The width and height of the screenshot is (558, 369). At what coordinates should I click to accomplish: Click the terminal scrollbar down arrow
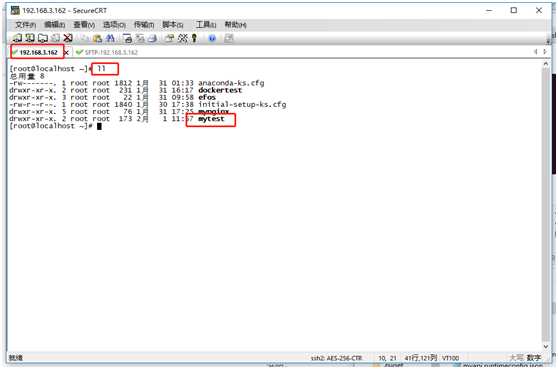click(x=546, y=346)
